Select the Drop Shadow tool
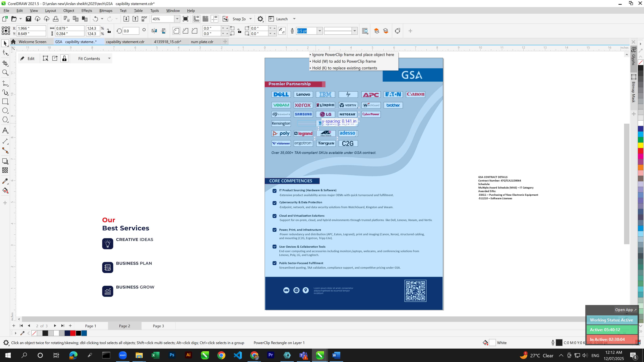Viewport: 644px width, 362px height. click(x=5, y=161)
